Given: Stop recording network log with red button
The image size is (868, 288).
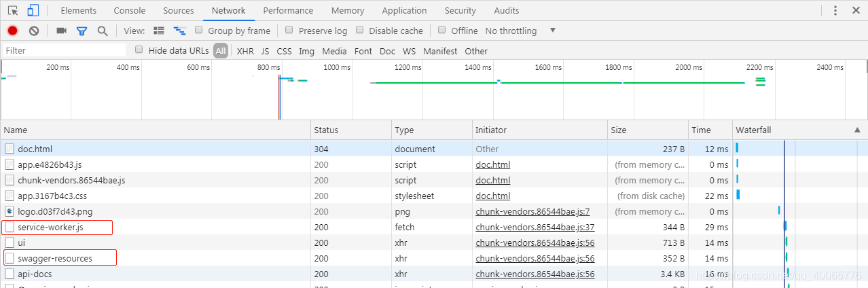Looking at the screenshot, I should click(x=12, y=31).
